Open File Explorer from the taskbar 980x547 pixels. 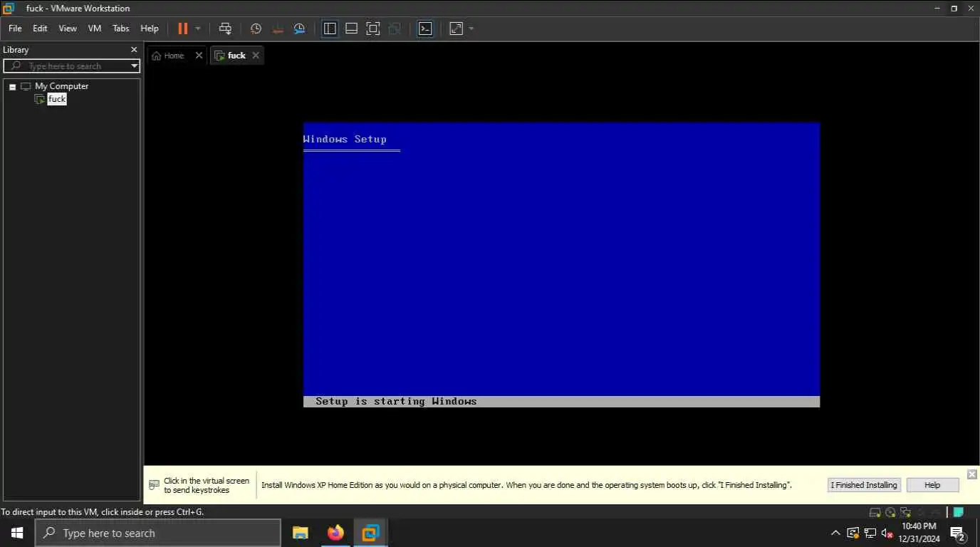(x=301, y=533)
